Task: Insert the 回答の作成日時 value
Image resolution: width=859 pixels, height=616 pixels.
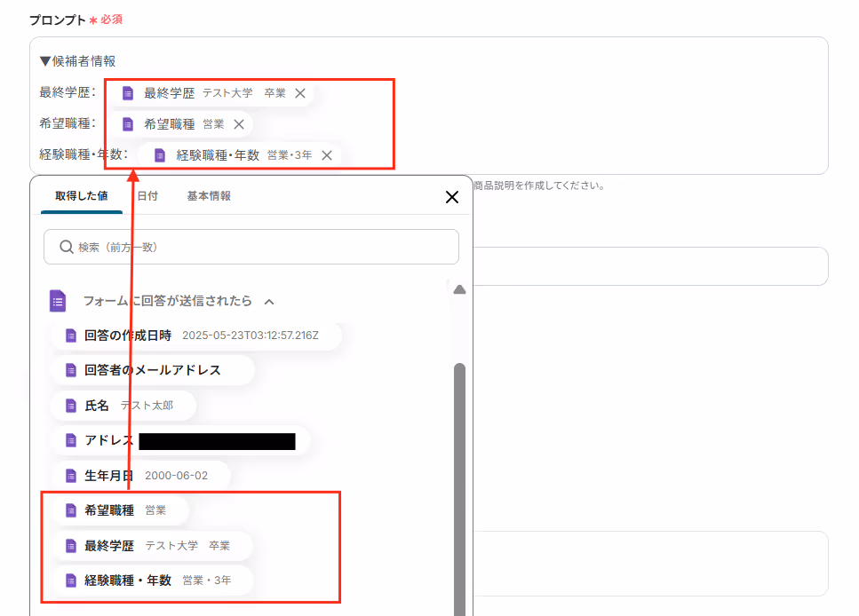Action: tap(196, 336)
